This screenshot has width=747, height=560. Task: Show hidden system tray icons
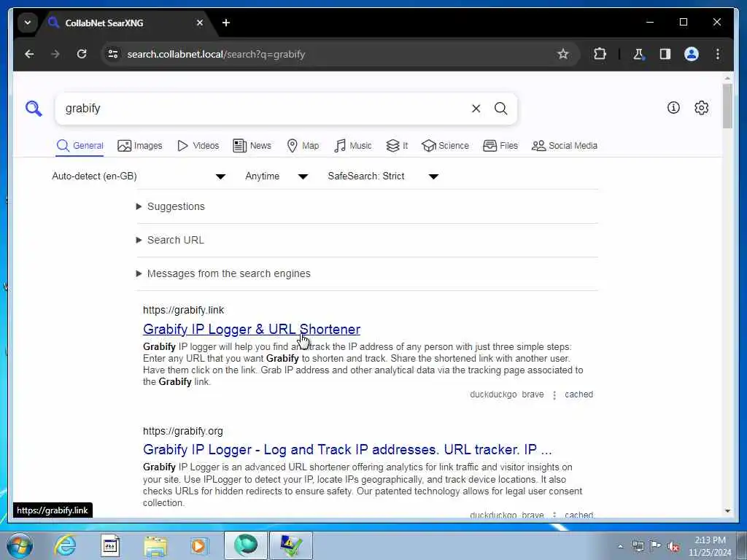[620, 547]
